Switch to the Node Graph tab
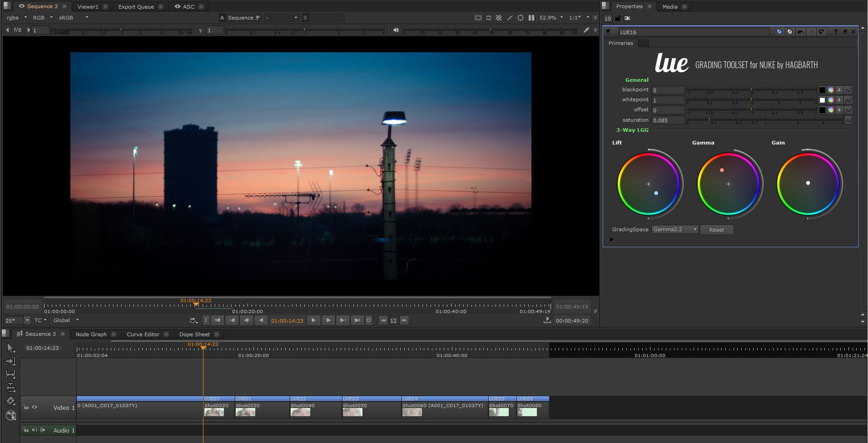 pyautogui.click(x=91, y=334)
